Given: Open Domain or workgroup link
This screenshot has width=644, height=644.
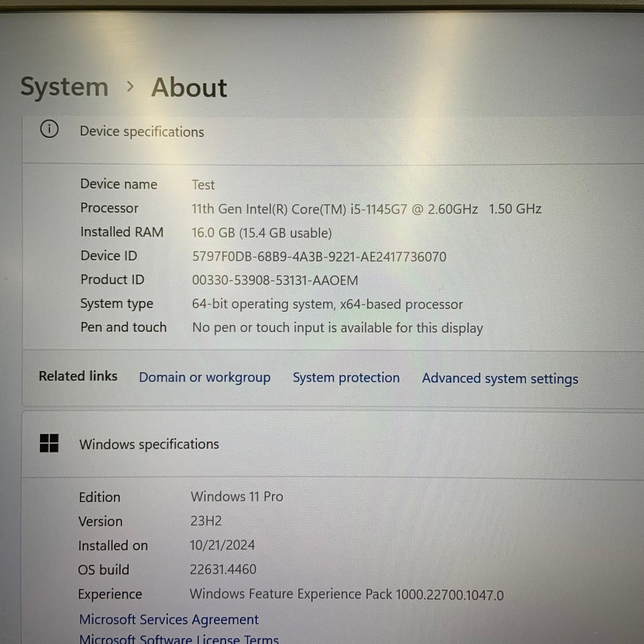Looking at the screenshot, I should 205,378.
